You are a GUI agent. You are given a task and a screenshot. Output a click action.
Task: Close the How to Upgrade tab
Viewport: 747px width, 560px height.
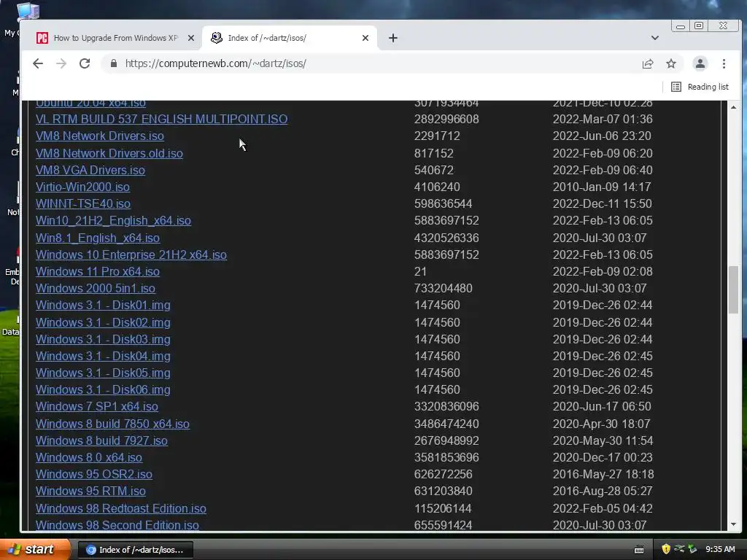click(x=191, y=38)
